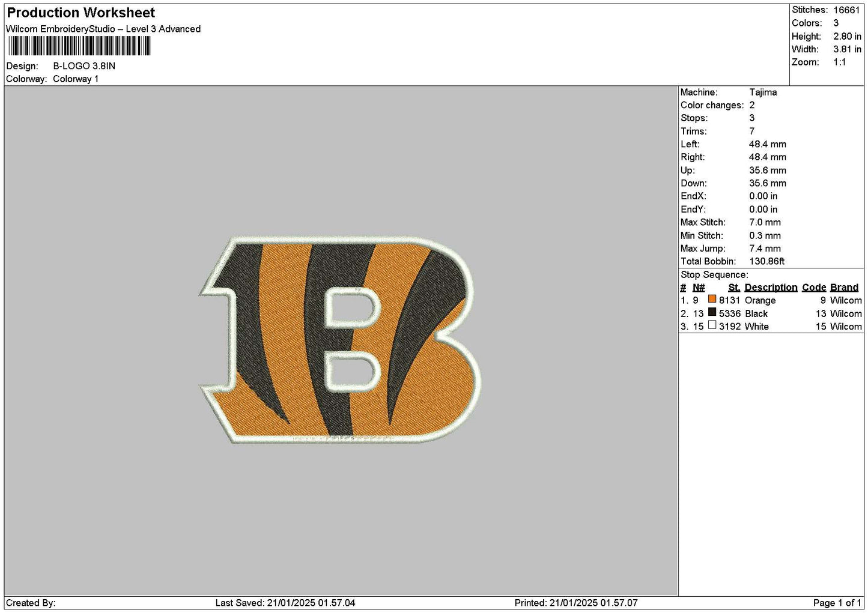Click the 'Stop Sequence:' heading
The image size is (868, 613).
coord(714,275)
